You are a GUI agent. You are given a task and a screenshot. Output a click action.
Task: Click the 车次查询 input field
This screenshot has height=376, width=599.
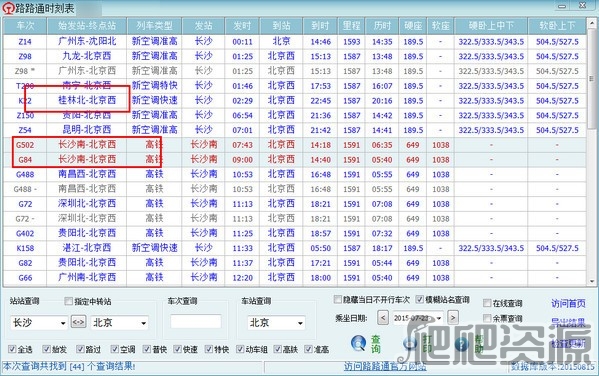(196, 322)
